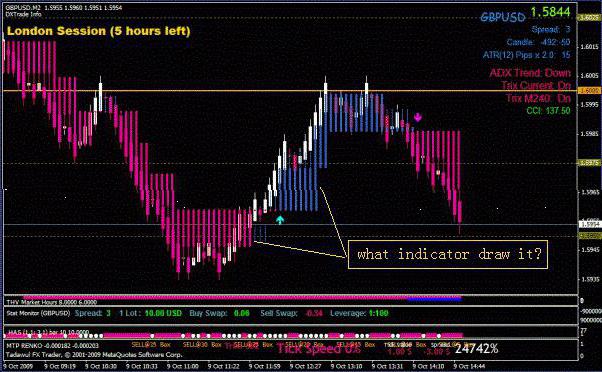Select the ADX Trend: Down label
Image resolution: width=602 pixels, height=372 pixels.
point(530,73)
